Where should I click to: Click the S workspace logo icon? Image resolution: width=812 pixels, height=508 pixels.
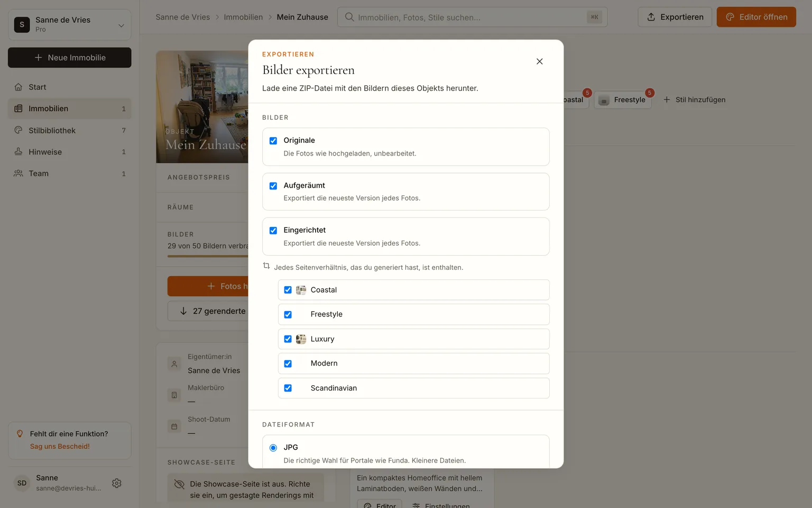(22, 24)
